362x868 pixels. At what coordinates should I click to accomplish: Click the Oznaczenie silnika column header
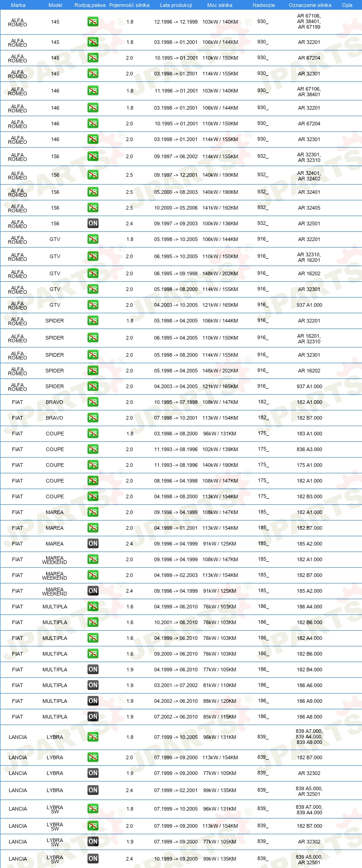coord(310,5)
